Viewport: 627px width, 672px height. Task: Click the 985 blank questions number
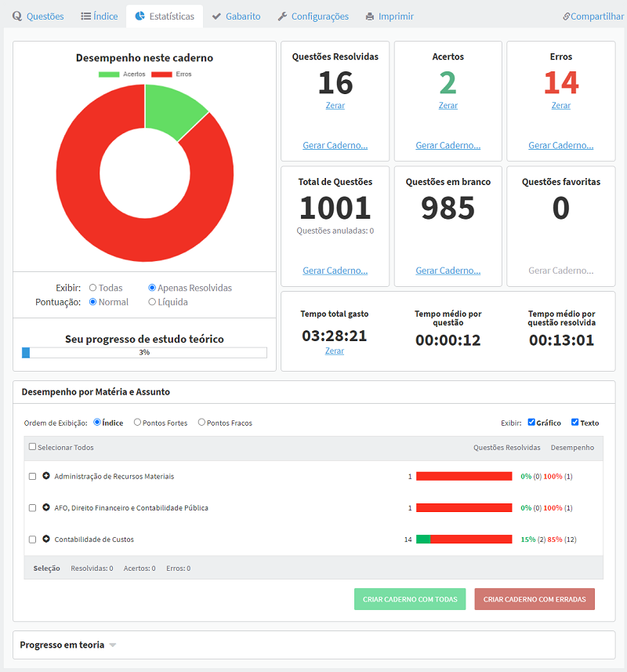448,208
